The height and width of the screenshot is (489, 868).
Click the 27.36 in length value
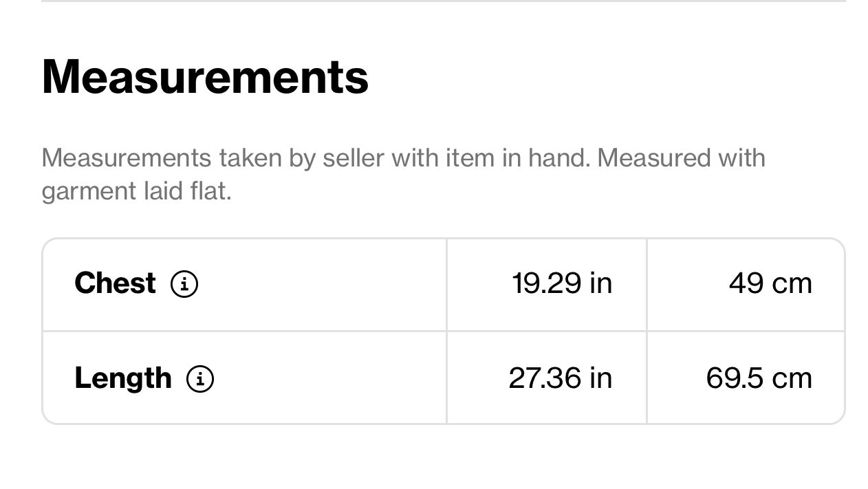560,378
